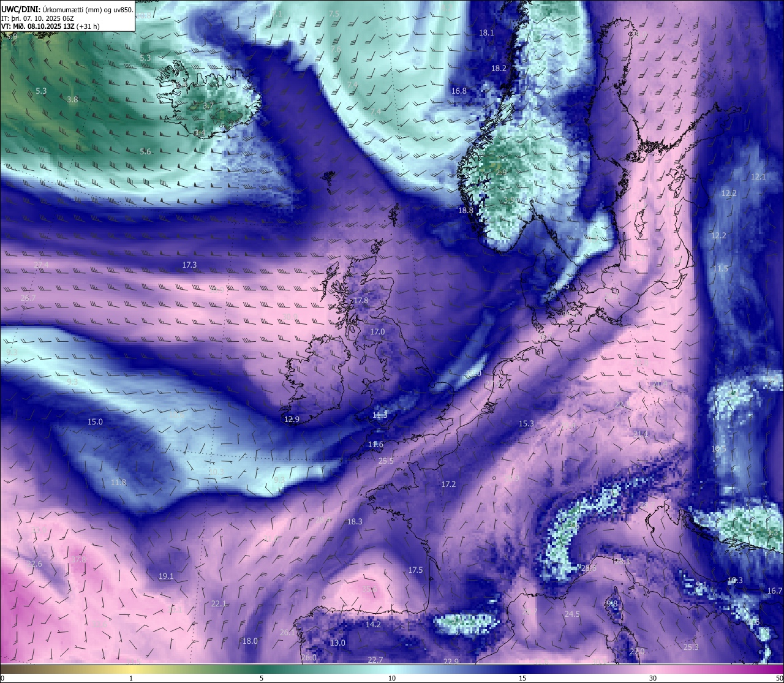Screen dimensions: 784x683
Task: Click the 12.9 value south of Ireland
Action: click(292, 420)
